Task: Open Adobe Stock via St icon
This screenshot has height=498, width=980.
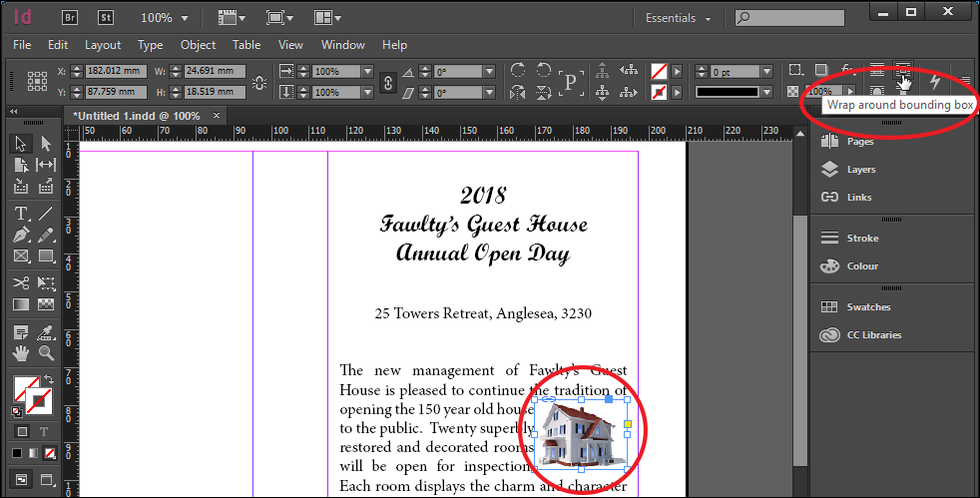Action: (x=106, y=18)
